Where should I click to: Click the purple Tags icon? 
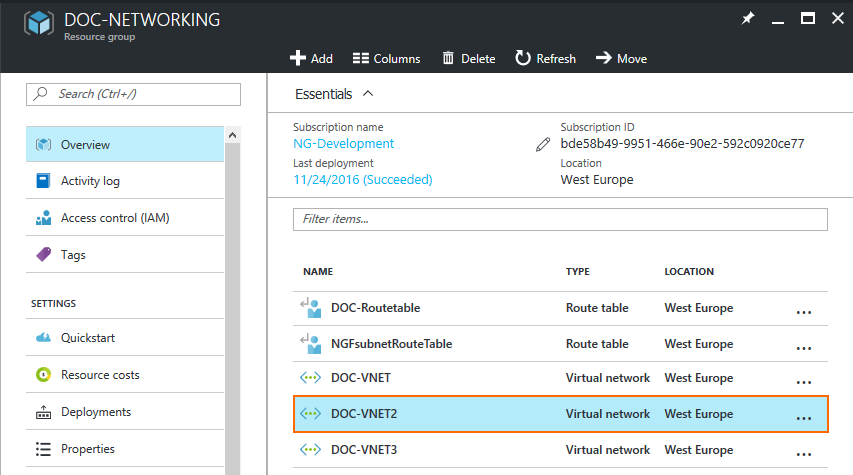pyautogui.click(x=44, y=254)
